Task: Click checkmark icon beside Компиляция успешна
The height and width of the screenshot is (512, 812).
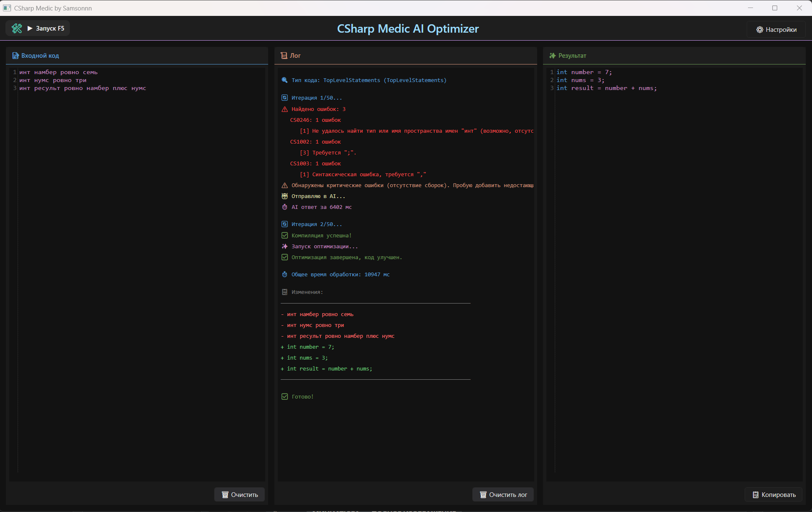Action: (x=284, y=236)
